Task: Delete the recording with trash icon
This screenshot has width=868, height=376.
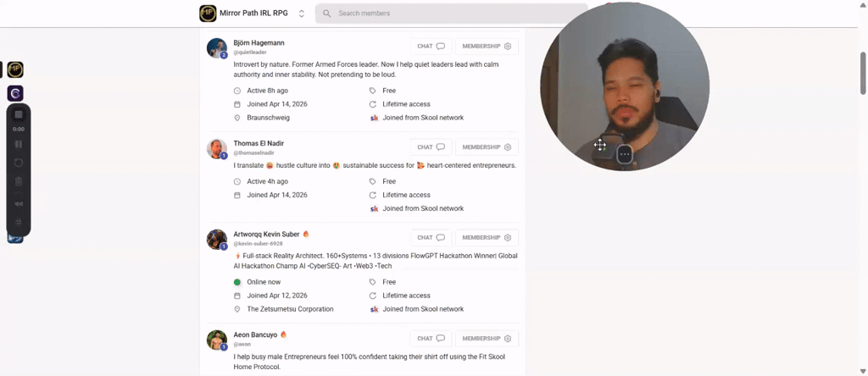Action: [19, 181]
